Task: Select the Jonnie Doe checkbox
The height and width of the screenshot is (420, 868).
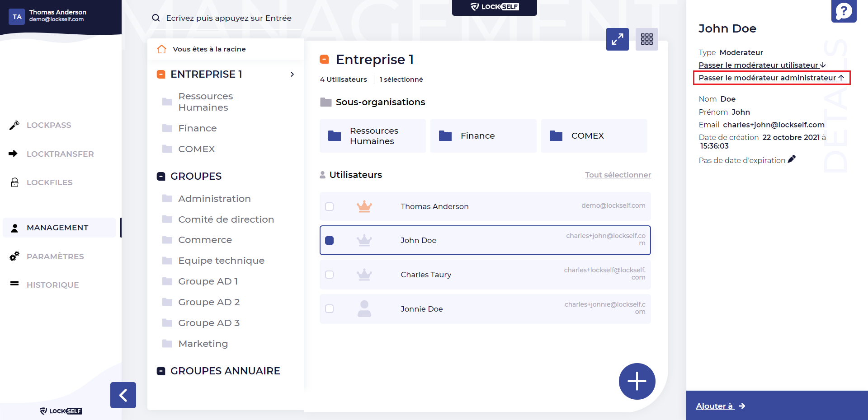Action: coord(330,309)
